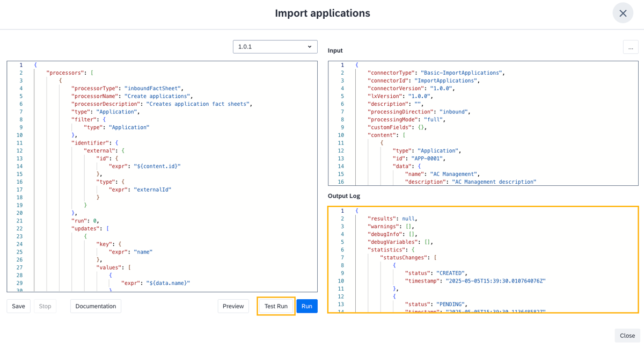Click the "connectorVersion": "1.0.0" line
Image resolution: width=644 pixels, height=347 pixels.
point(411,88)
